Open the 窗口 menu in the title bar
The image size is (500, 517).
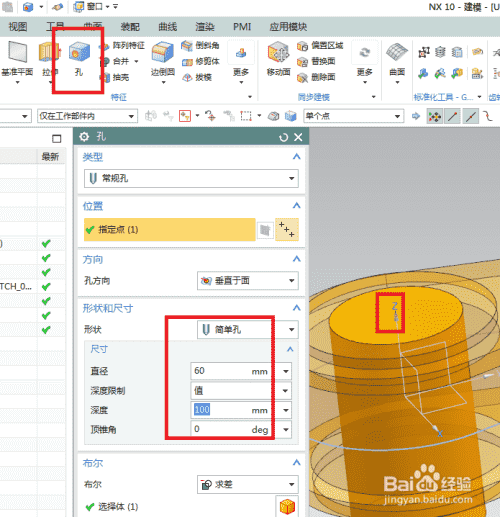pyautogui.click(x=92, y=6)
